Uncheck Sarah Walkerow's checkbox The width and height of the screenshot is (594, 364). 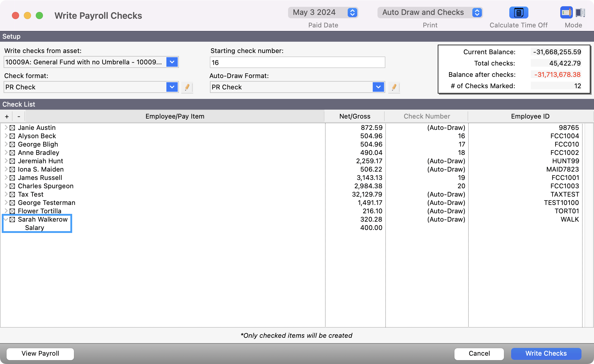(x=12, y=220)
